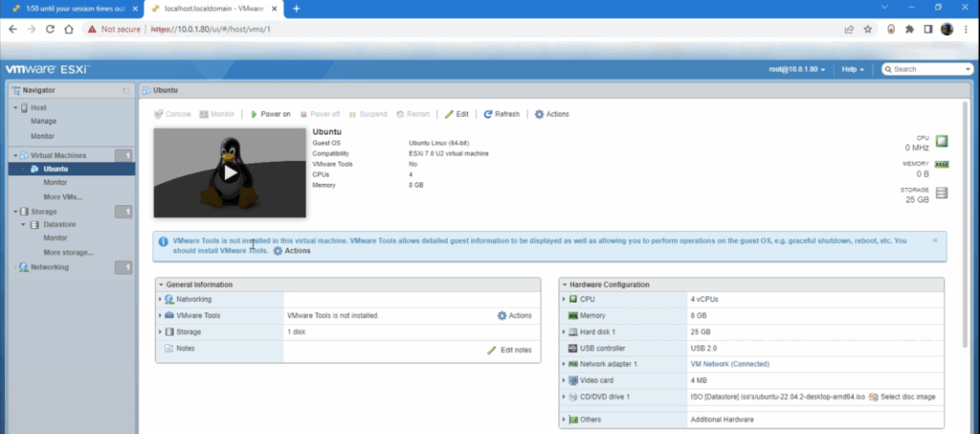Select Storage in the Navigator

(x=44, y=212)
